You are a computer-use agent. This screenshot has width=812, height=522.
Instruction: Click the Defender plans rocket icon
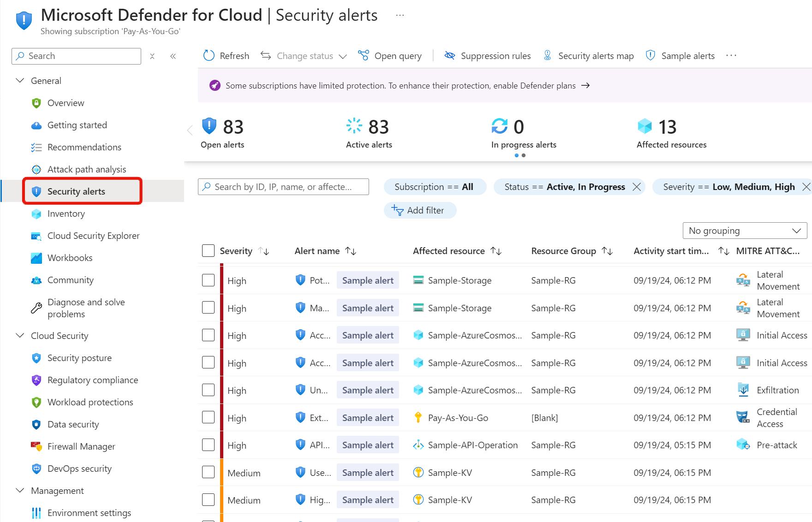pos(215,85)
